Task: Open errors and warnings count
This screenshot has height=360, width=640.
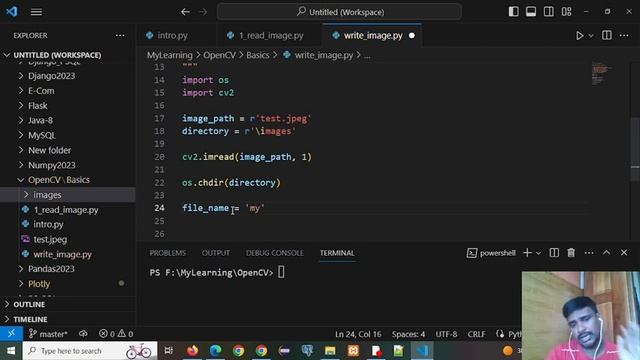Action: click(116, 334)
